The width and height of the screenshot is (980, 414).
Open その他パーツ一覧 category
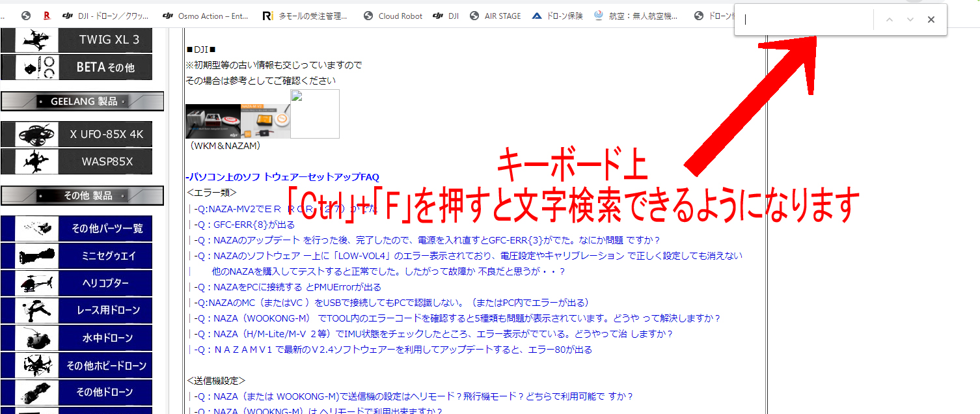tap(76, 228)
